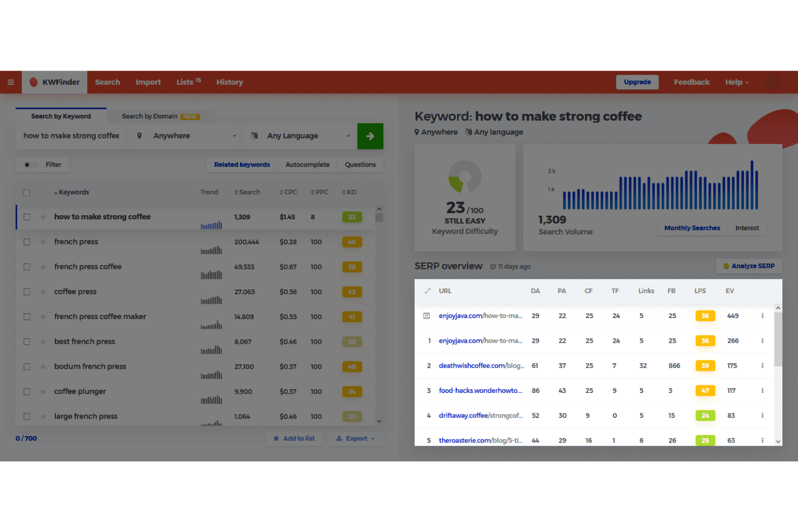Star the bodum french press keyword
Viewport: 798px width, 532px height.
pos(43,367)
